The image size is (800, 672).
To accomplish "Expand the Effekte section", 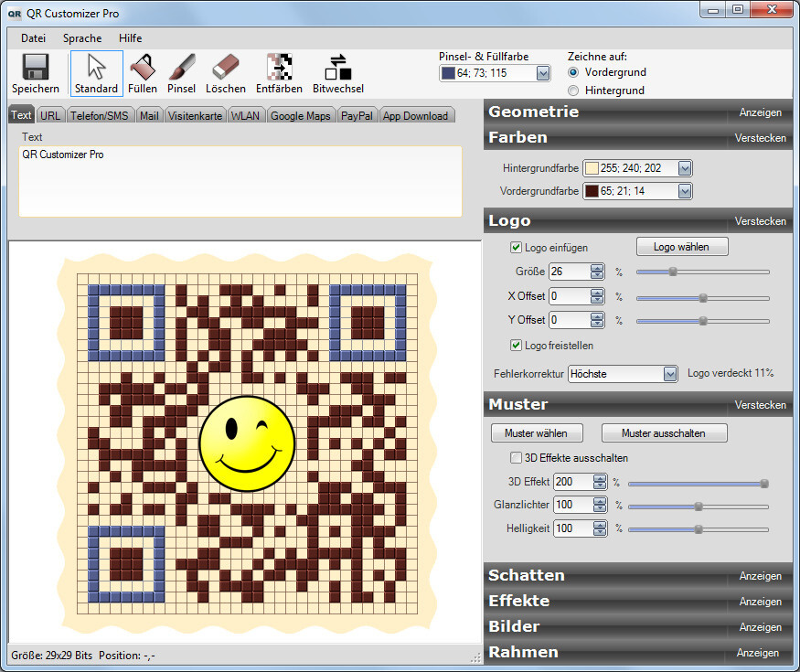I will pyautogui.click(x=760, y=601).
